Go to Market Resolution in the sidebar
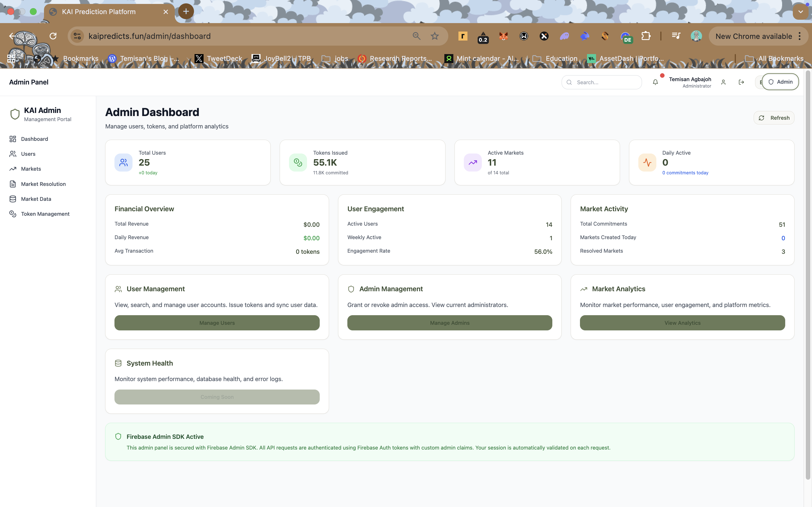 point(43,184)
